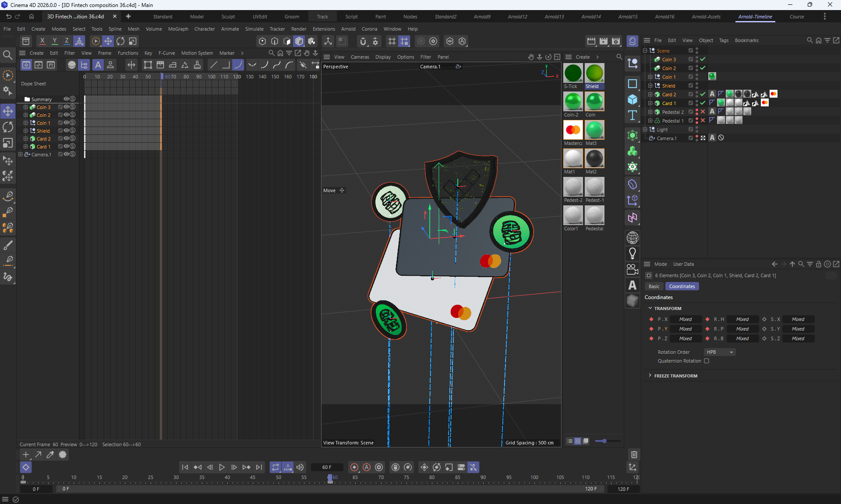Enable the Quaternion Rotation checkbox

[x=707, y=361]
